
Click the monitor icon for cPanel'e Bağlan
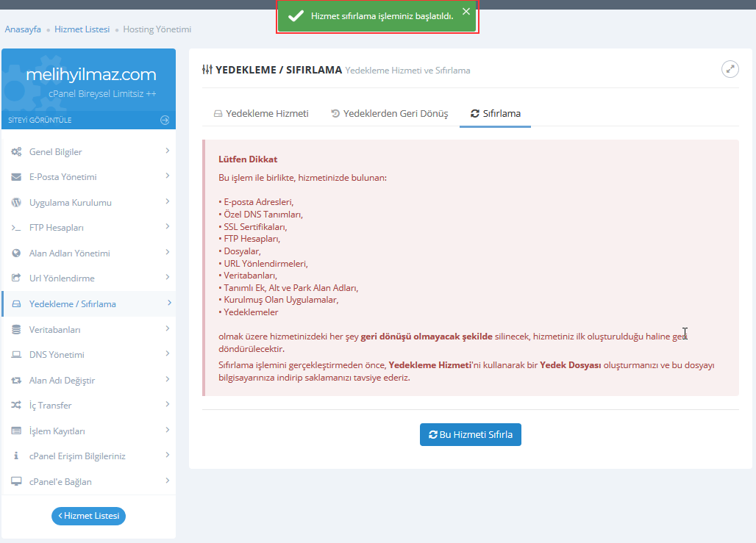tap(16, 482)
